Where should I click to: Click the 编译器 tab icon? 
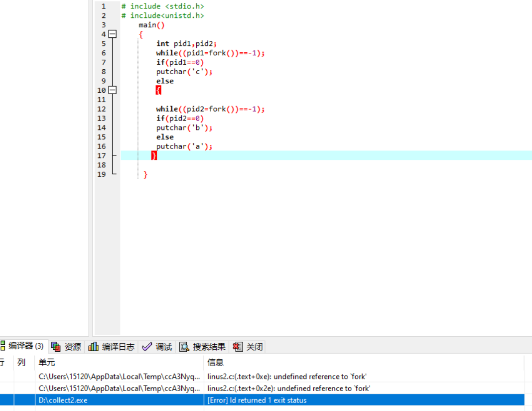pos(3,346)
